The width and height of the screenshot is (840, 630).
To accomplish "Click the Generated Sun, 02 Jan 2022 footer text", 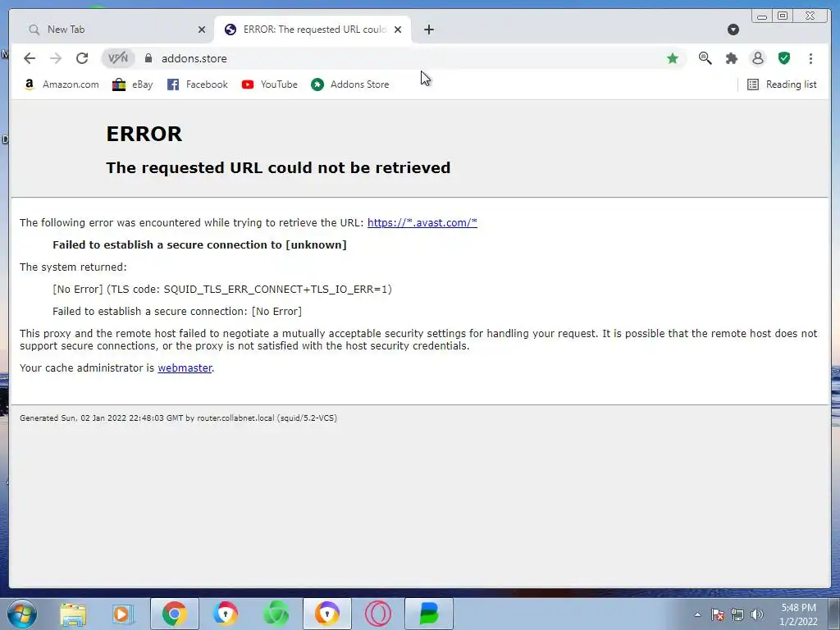I will click(x=178, y=418).
